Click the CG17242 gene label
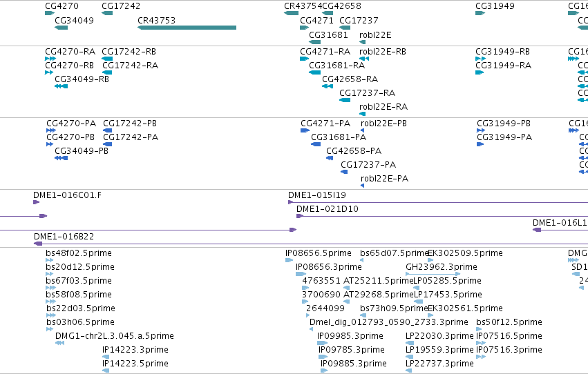Screen dimensions: 588x374 [x=121, y=6]
